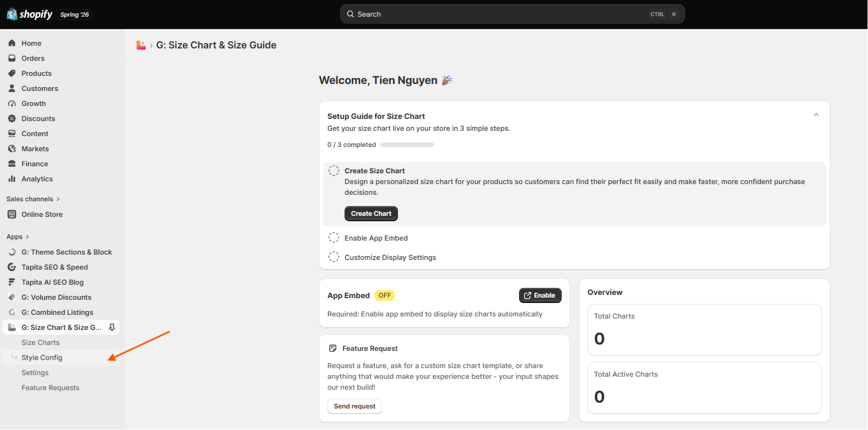
Task: Mark Customize Display Settings step complete
Action: [x=334, y=257]
